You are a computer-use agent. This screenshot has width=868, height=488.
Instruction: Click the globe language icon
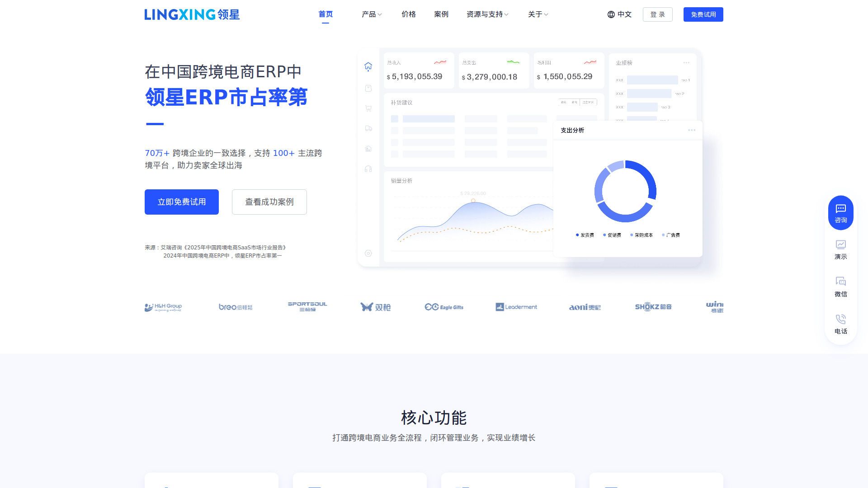pos(611,14)
